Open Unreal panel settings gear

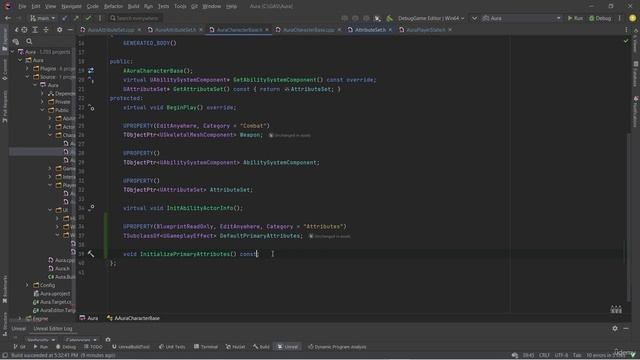click(x=615, y=328)
